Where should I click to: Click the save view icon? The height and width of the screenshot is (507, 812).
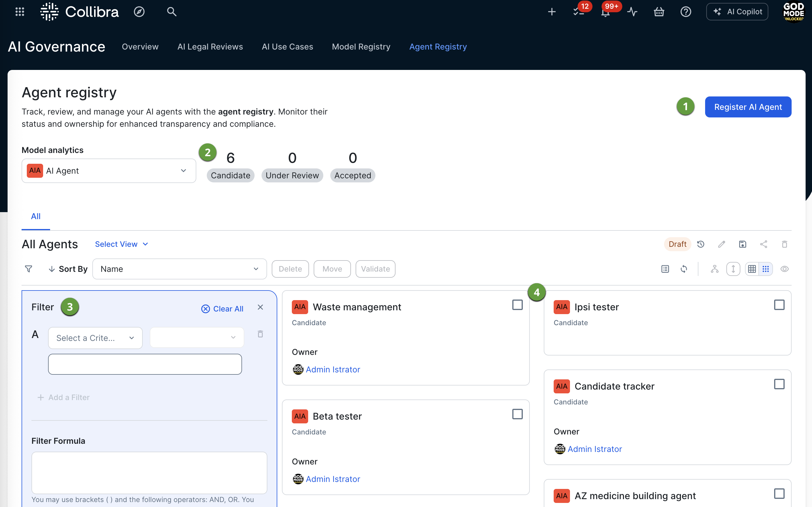pyautogui.click(x=742, y=244)
